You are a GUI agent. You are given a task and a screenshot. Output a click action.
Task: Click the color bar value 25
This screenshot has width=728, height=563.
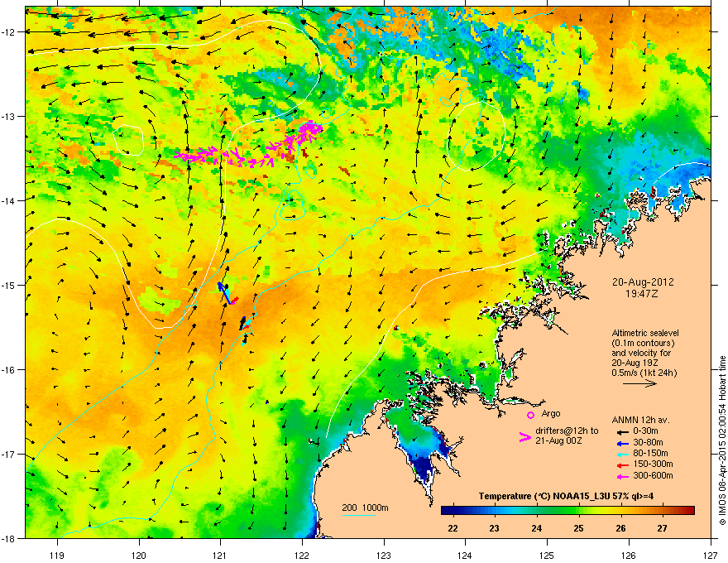coord(578,528)
